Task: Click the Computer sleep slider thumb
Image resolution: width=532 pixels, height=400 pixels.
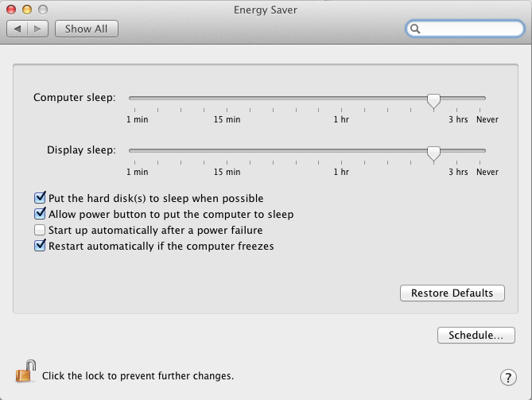Action: tap(433, 101)
